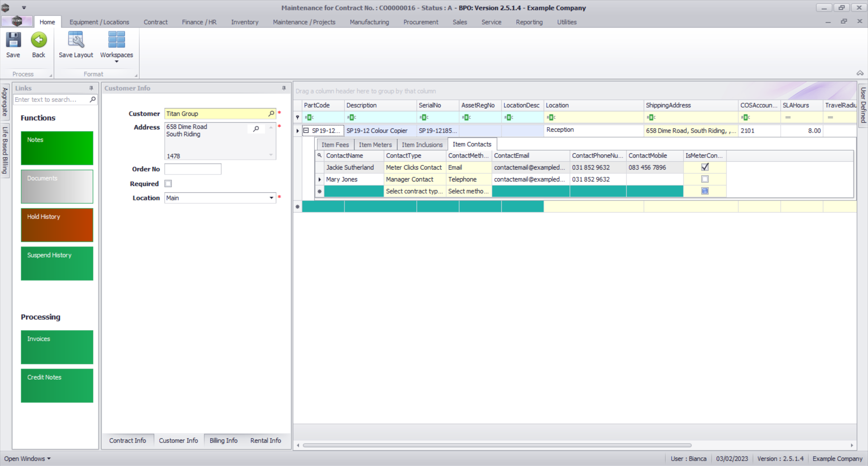Click the Customer field search magnifier
The image size is (868, 466).
[x=271, y=114]
